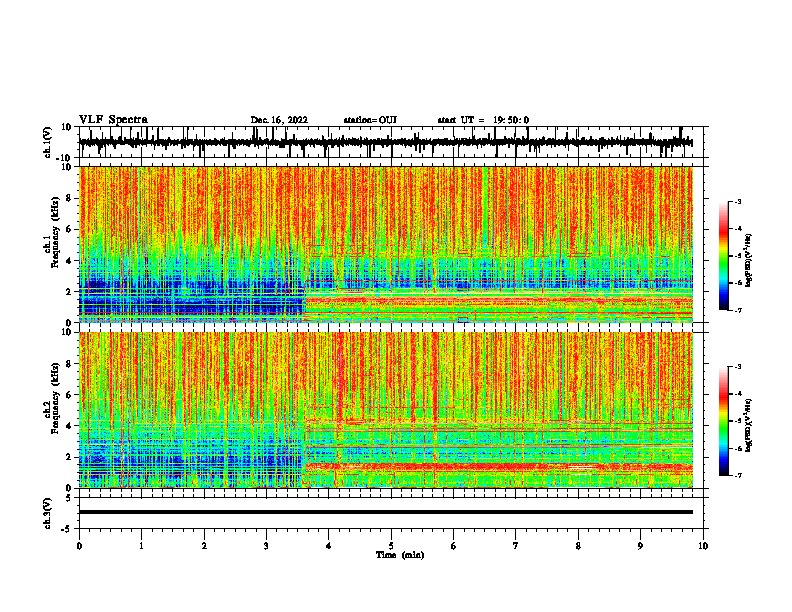The width and height of the screenshot is (792, 612).
Task: Click the "2" kHz tick on ch.1 spectrogram
Action: click(x=69, y=291)
